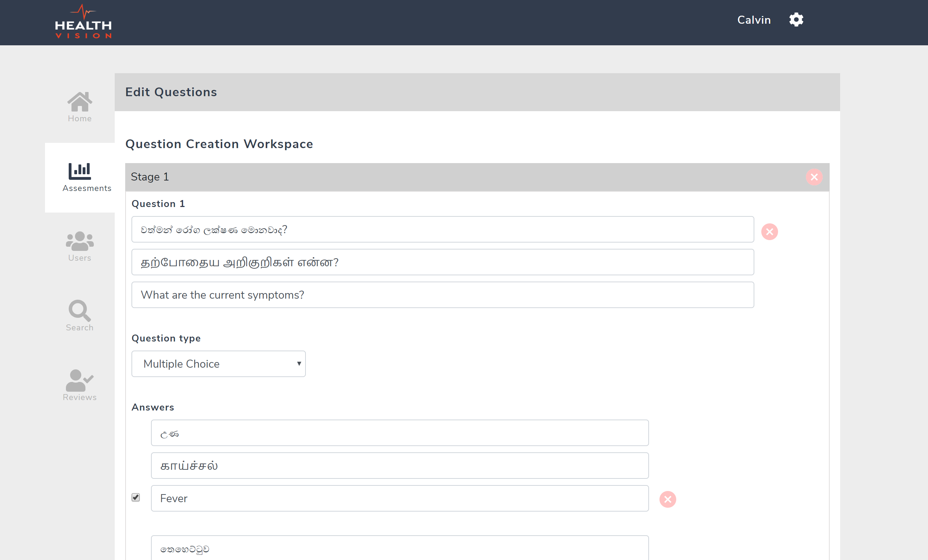
Task: Go to Home in sidebar
Action: (80, 107)
